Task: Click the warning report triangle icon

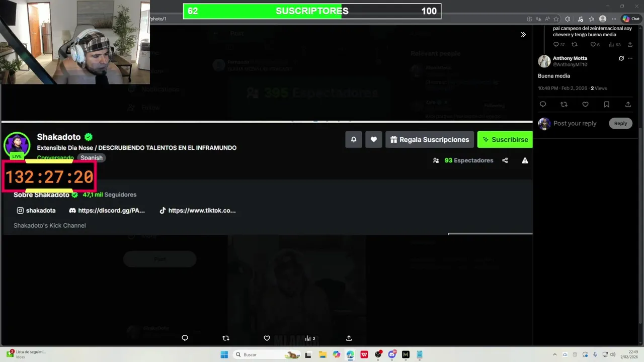Action: tap(525, 160)
